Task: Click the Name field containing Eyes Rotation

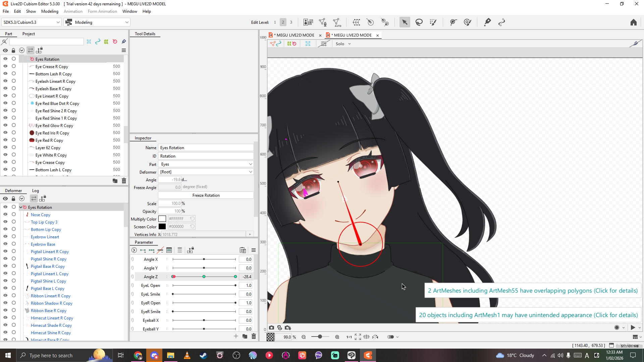Action: click(206, 148)
